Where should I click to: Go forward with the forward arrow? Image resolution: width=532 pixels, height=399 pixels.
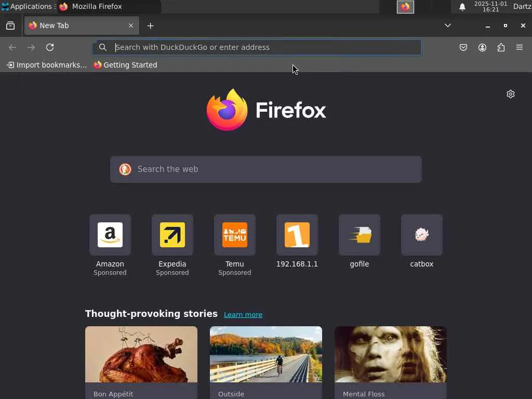(x=31, y=47)
